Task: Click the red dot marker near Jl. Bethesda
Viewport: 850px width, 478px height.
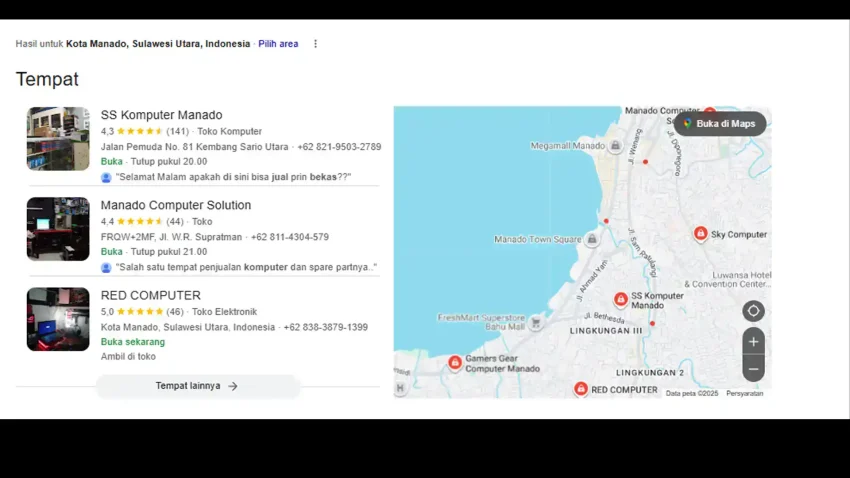Action: pos(652,324)
